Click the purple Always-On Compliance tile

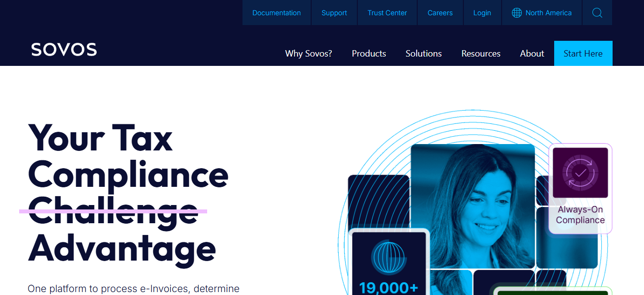tap(580, 188)
